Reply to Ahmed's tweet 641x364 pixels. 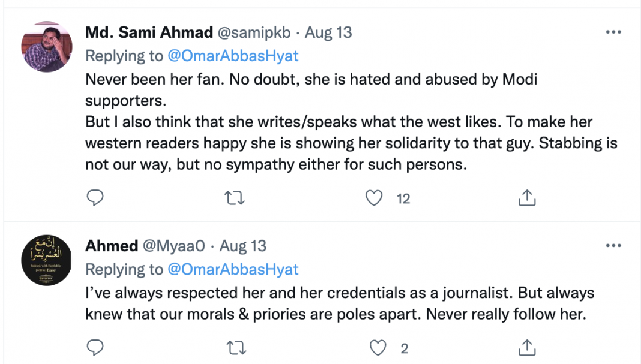(95, 347)
